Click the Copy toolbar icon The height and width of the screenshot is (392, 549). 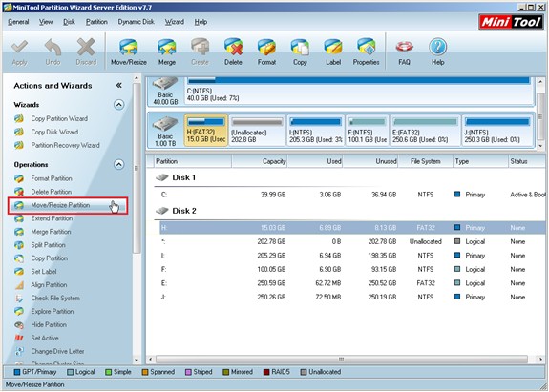(300, 52)
